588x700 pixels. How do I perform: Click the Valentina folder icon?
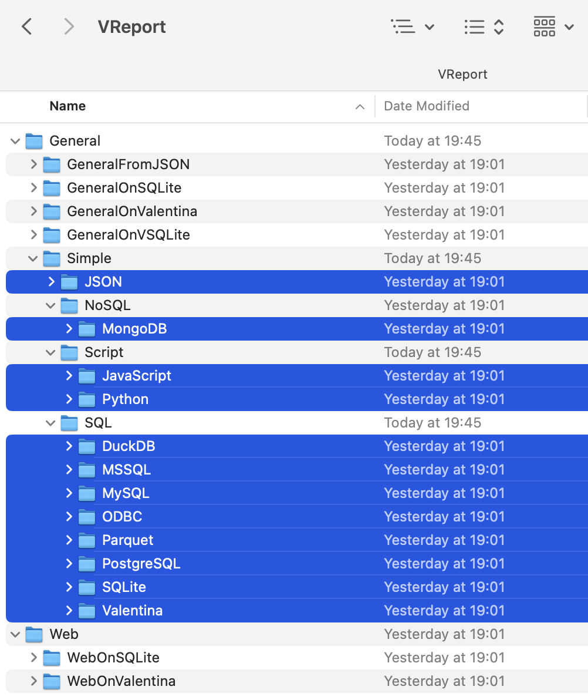(87, 611)
